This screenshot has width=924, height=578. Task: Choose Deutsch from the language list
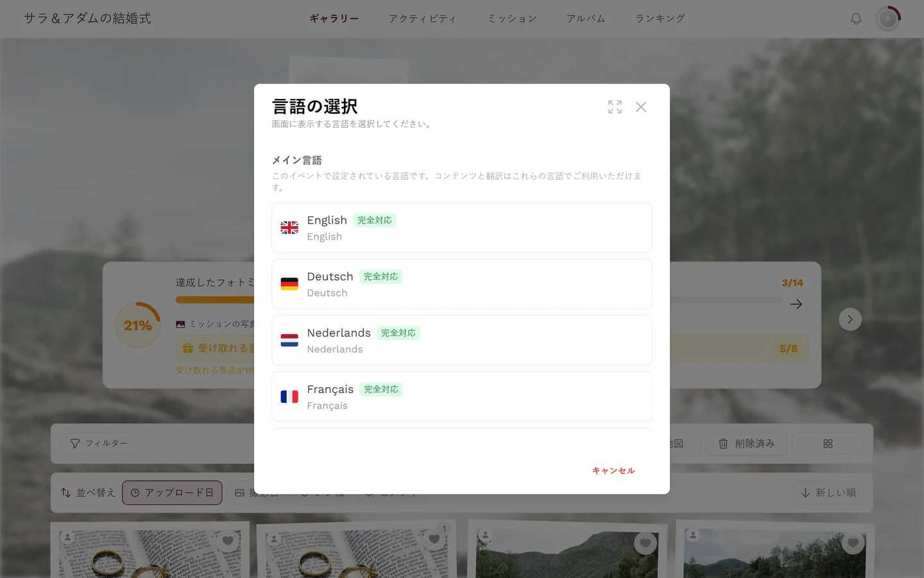click(x=462, y=284)
